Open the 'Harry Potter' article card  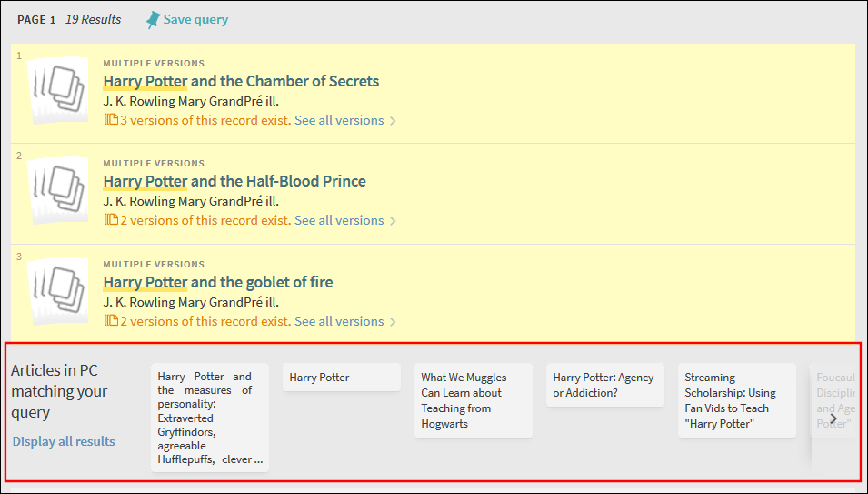pyautogui.click(x=342, y=378)
